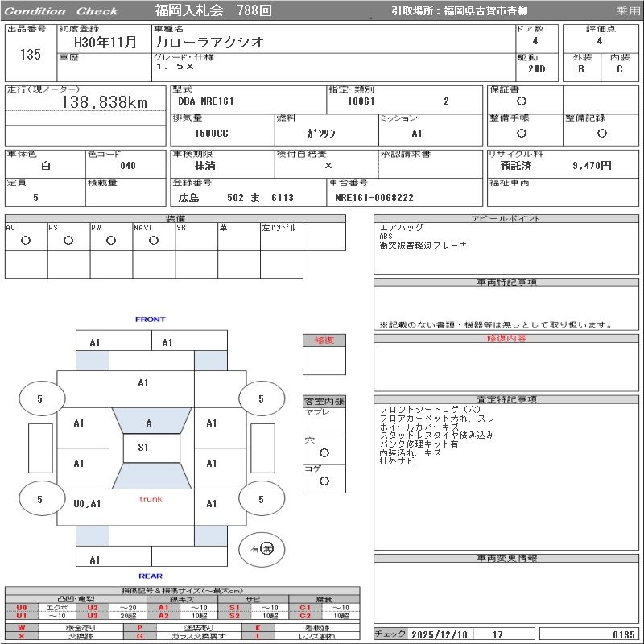This screenshot has height=644, width=644.
Task: Click the 査定特記事項 section header
Action: 506,399
